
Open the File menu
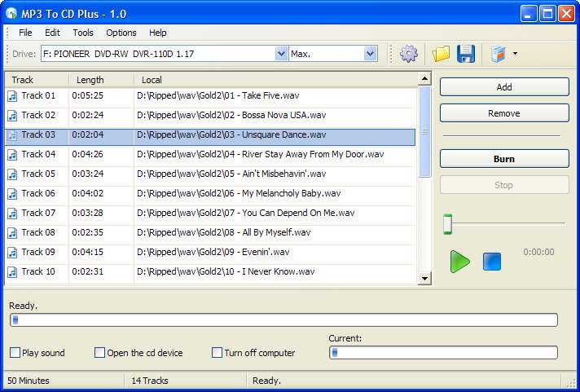(x=25, y=33)
